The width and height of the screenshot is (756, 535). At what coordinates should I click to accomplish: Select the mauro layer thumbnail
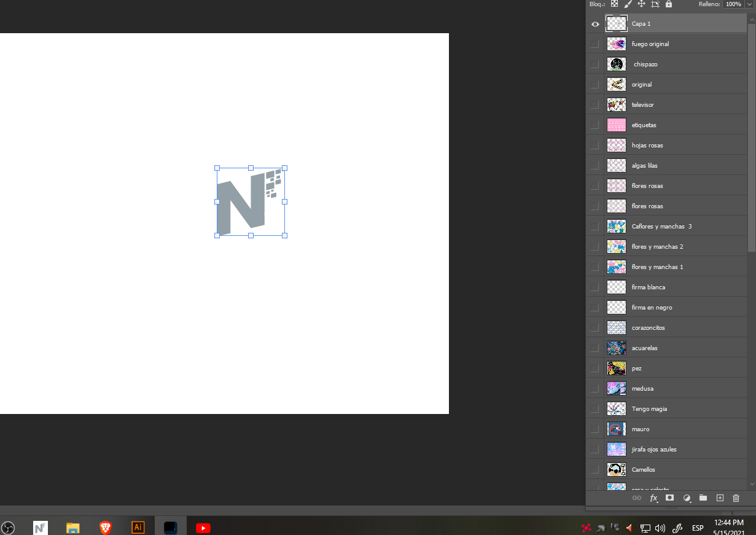[x=617, y=429]
